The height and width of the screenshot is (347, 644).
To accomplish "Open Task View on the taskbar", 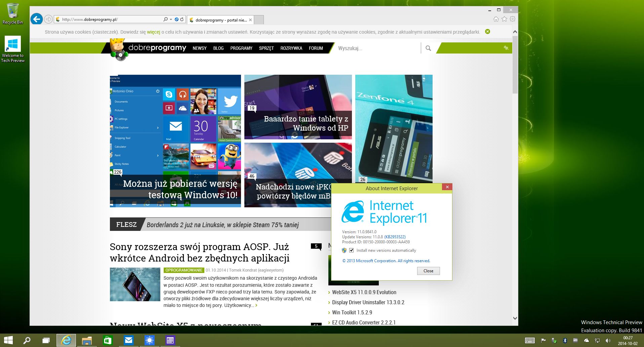I will [46, 341].
